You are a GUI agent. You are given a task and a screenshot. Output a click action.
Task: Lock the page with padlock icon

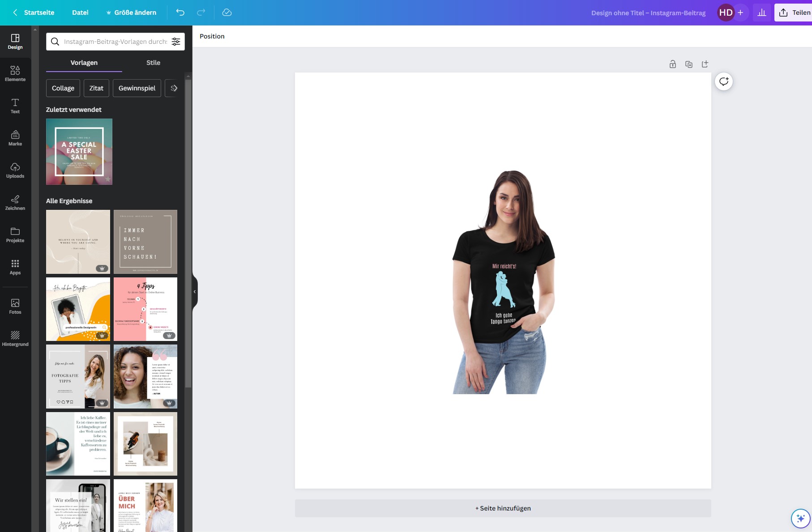[x=673, y=64]
